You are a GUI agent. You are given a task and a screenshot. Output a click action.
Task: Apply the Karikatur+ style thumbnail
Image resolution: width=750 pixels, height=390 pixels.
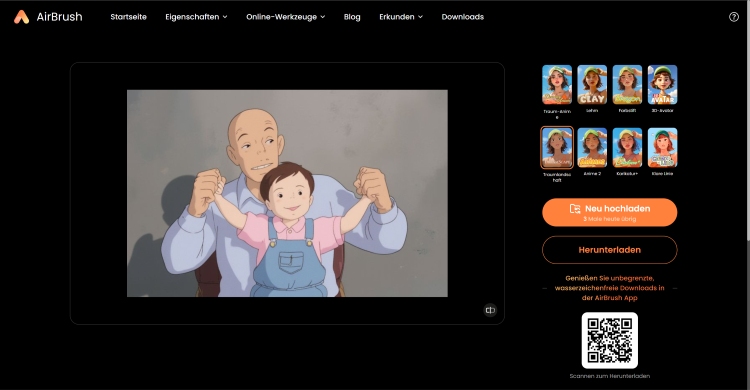click(627, 148)
